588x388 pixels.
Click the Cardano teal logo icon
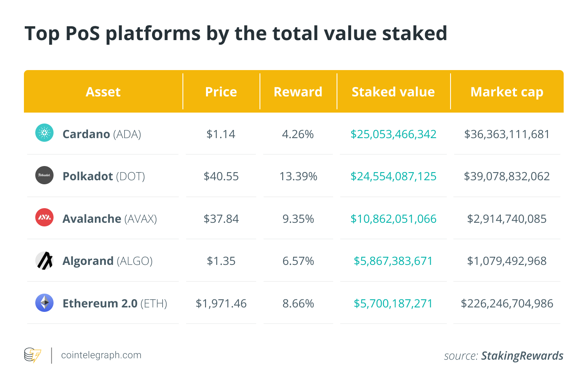click(x=45, y=133)
